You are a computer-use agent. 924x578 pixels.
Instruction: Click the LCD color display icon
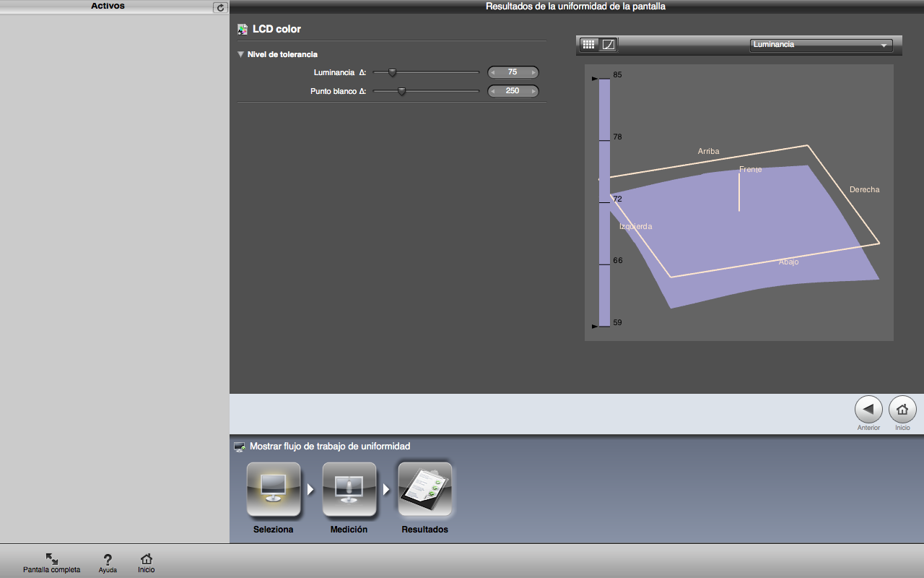click(243, 30)
